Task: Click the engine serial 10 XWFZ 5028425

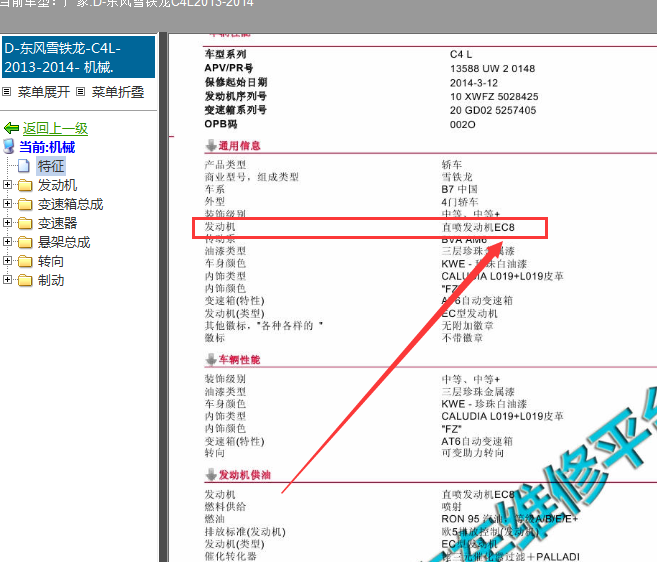Action: pyautogui.click(x=494, y=96)
